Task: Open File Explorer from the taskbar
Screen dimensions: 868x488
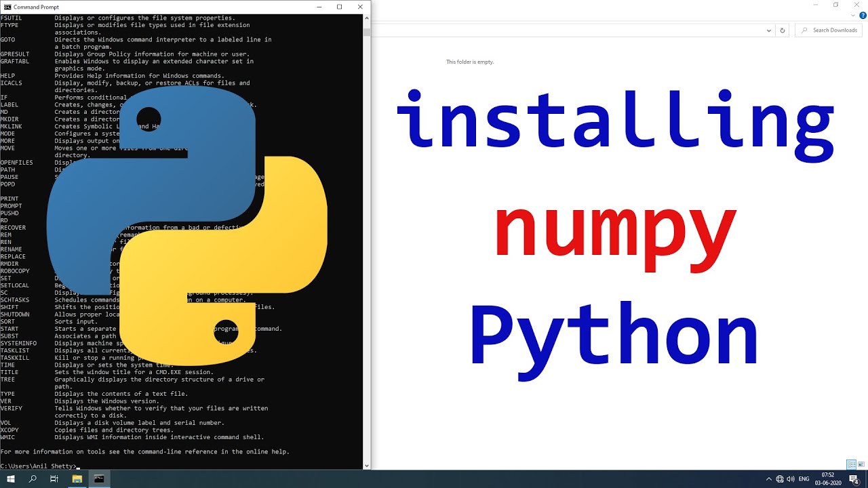Action: (77, 479)
